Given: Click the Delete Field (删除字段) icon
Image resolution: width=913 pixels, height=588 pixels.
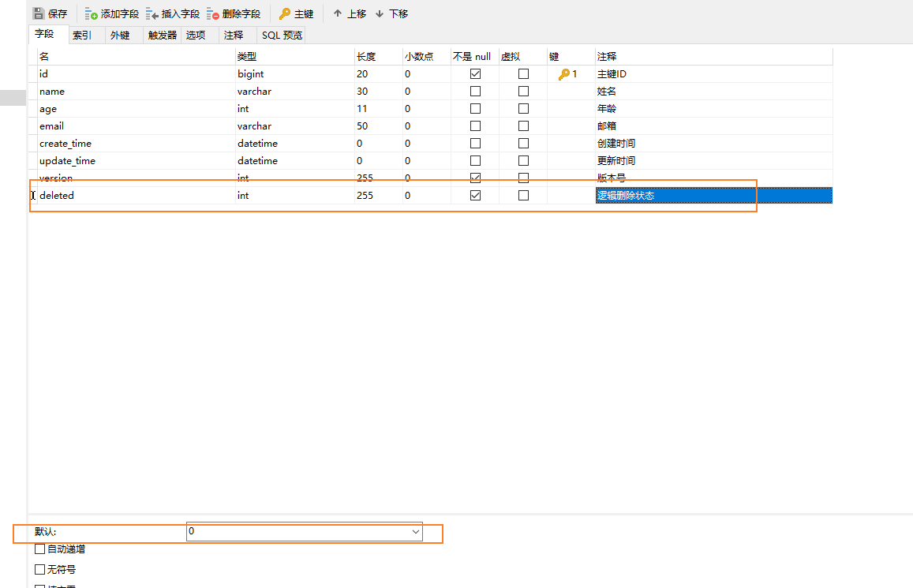Looking at the screenshot, I should [212, 13].
